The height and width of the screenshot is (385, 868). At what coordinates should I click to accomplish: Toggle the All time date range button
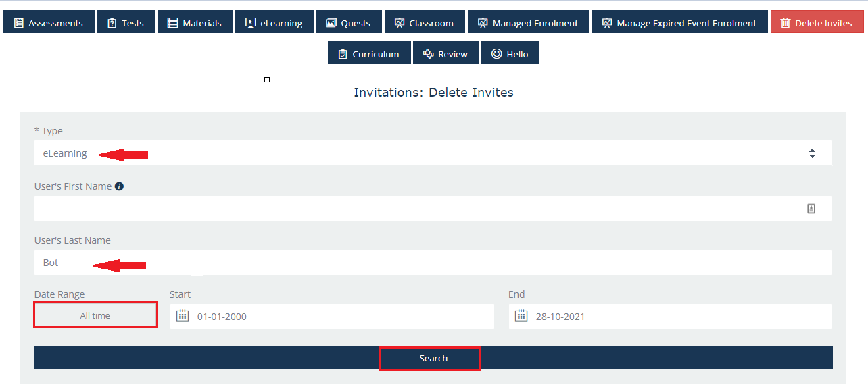95,315
